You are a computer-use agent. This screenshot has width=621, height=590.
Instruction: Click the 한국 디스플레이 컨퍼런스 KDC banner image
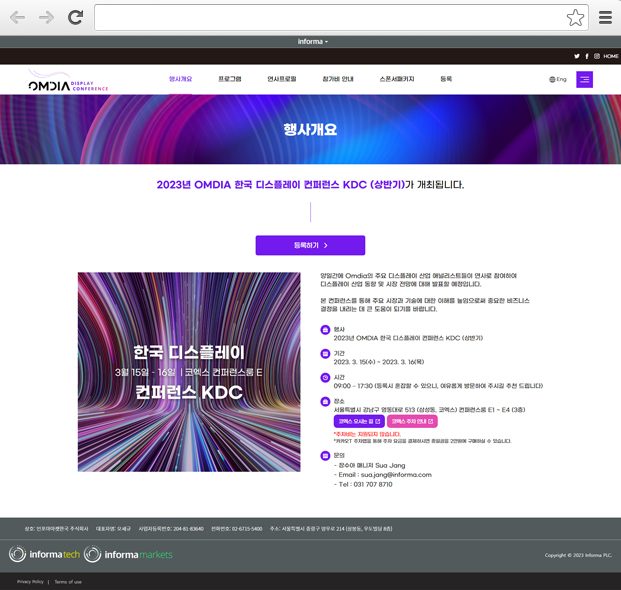(x=189, y=372)
